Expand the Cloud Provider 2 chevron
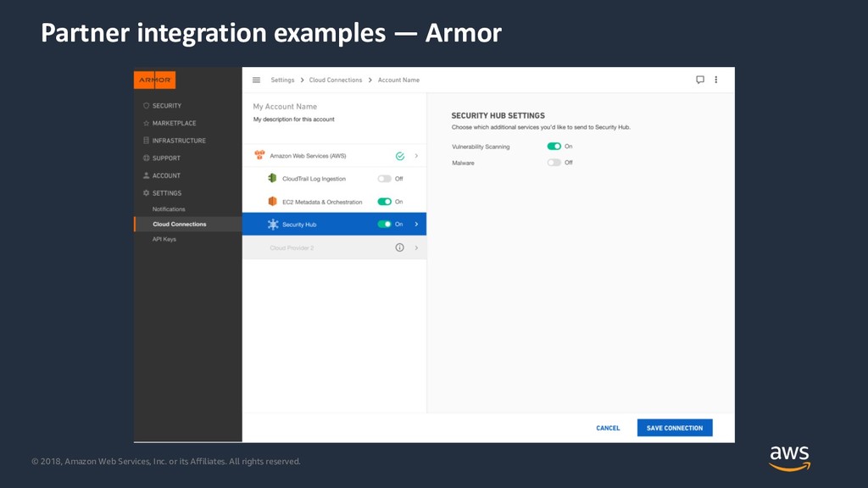868x488 pixels. click(x=416, y=248)
